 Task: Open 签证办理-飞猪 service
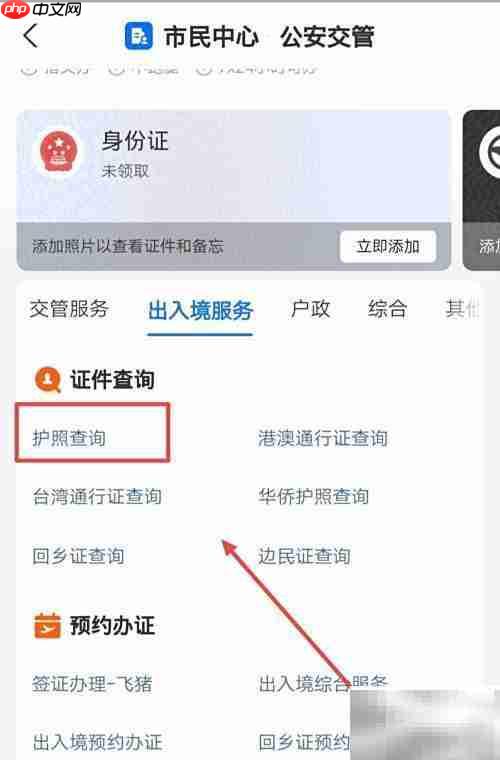pyautogui.click(x=92, y=684)
